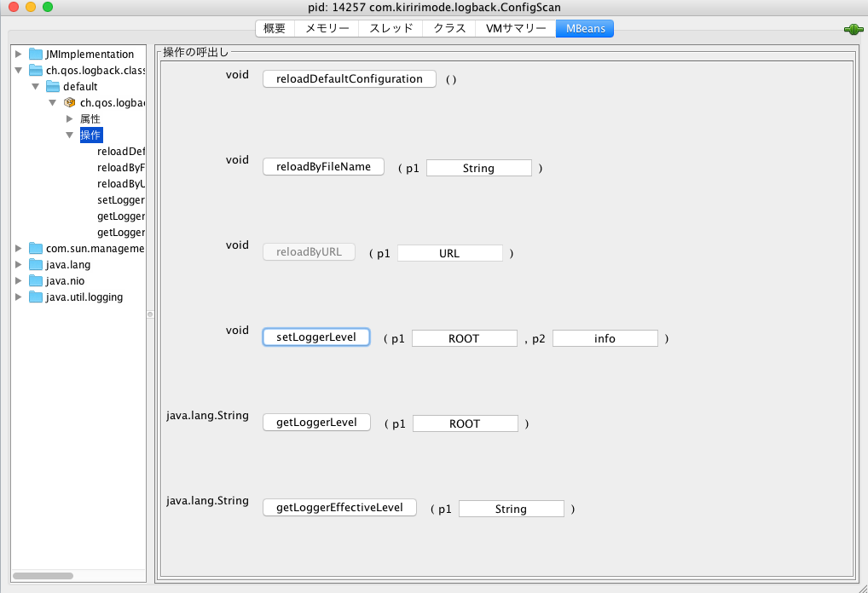Switch to the VMサマリー tab

point(515,28)
